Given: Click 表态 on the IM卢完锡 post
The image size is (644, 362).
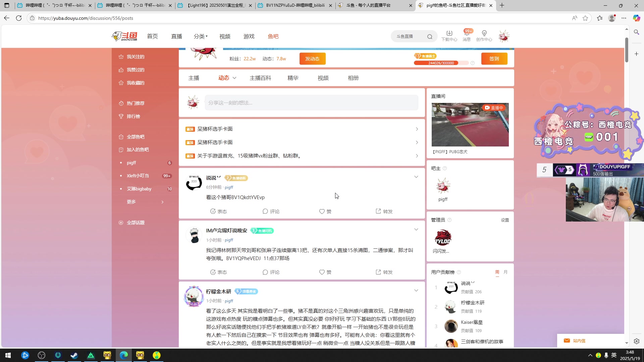Looking at the screenshot, I should pyautogui.click(x=218, y=272).
